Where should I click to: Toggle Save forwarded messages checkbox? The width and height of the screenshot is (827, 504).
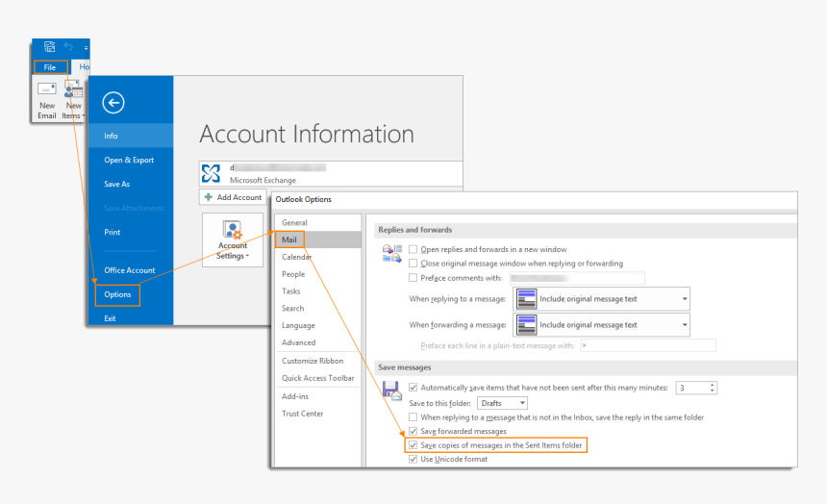(413, 431)
